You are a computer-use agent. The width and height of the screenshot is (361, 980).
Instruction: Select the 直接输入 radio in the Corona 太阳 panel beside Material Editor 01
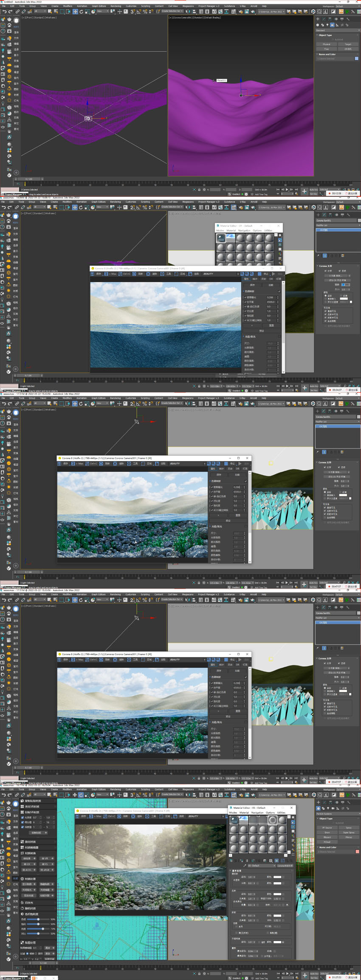click(326, 299)
